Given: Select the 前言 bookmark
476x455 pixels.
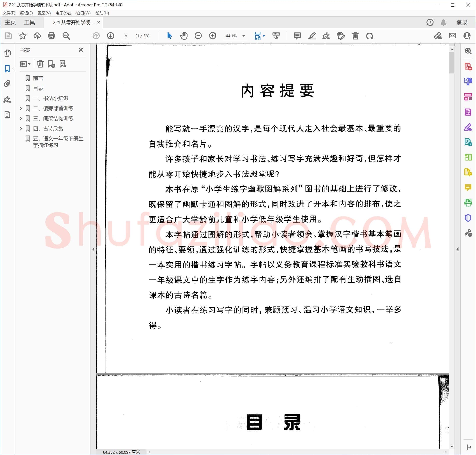Looking at the screenshot, I should 38,78.
